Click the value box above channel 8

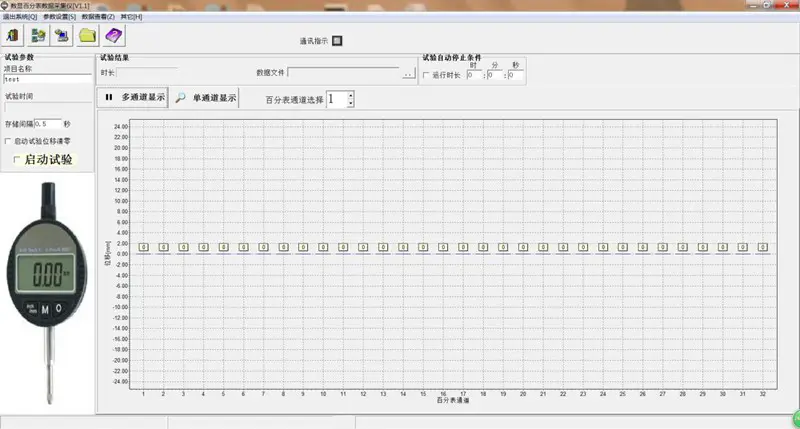[x=283, y=247]
